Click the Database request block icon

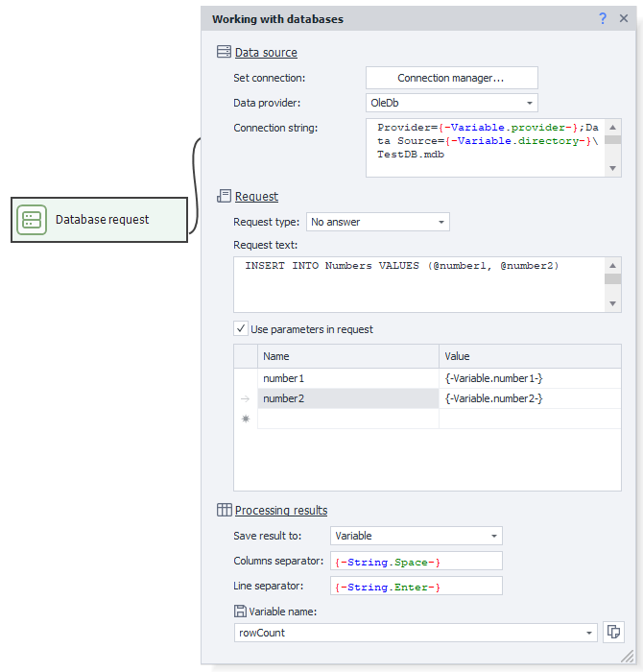point(32,220)
